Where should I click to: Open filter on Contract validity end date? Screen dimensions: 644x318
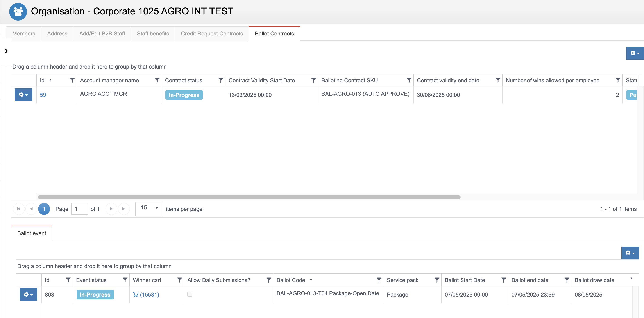point(498,80)
